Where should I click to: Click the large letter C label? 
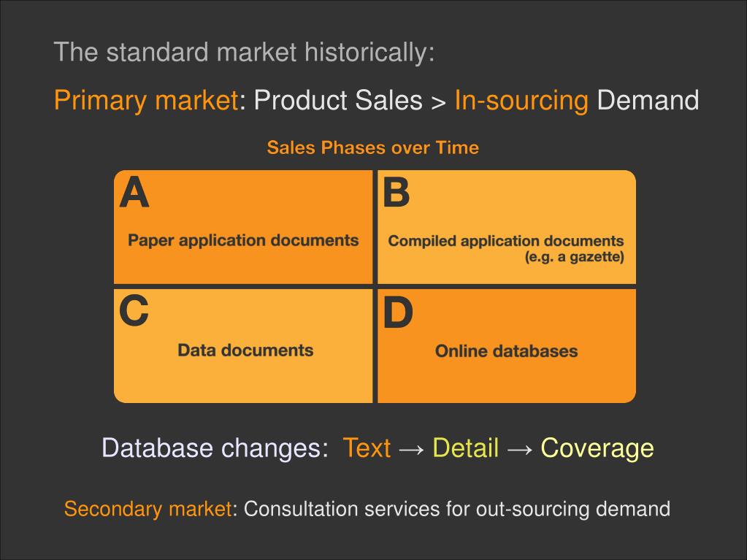(x=134, y=310)
